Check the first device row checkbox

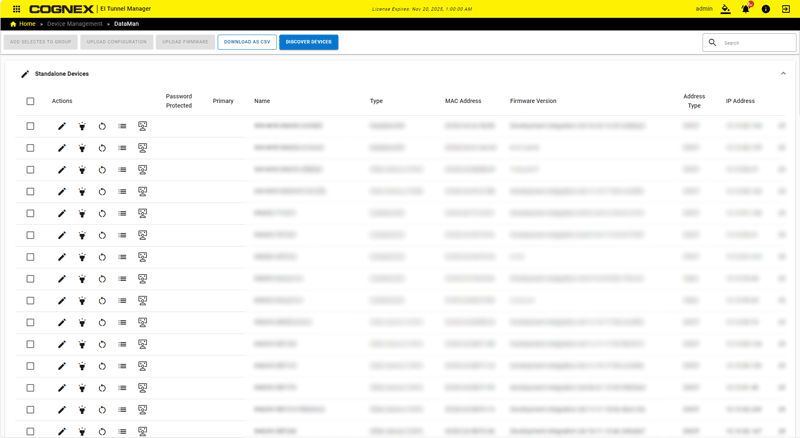point(30,126)
